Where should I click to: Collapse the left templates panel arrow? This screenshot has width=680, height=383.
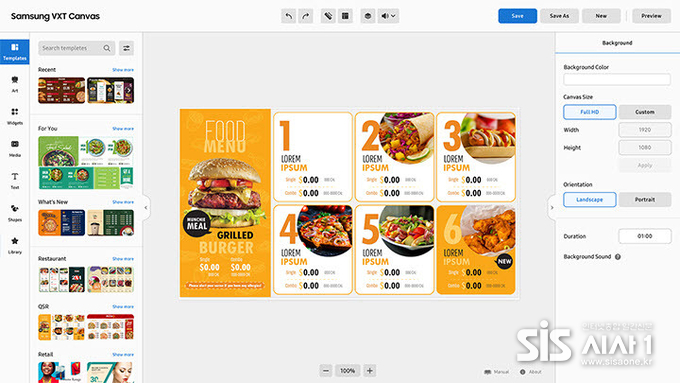click(146, 208)
